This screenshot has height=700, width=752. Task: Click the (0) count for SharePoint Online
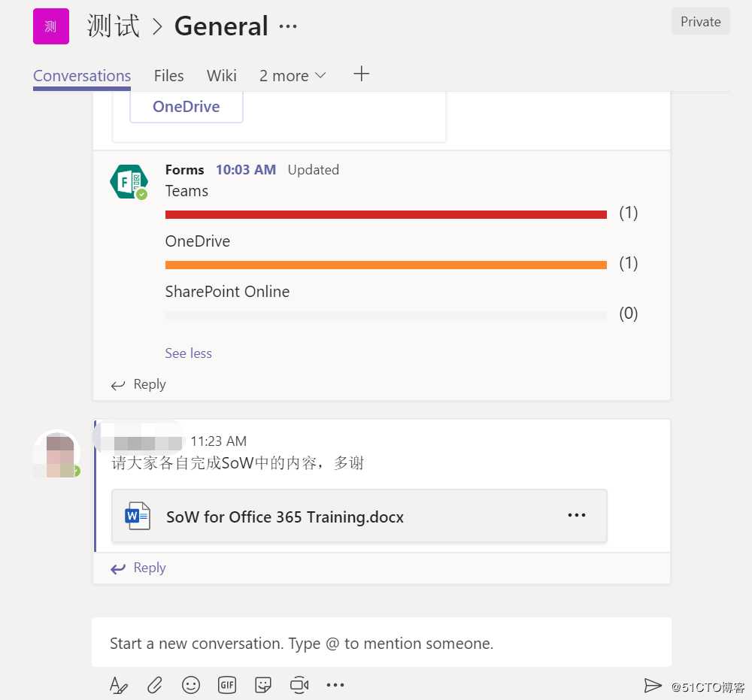628,313
